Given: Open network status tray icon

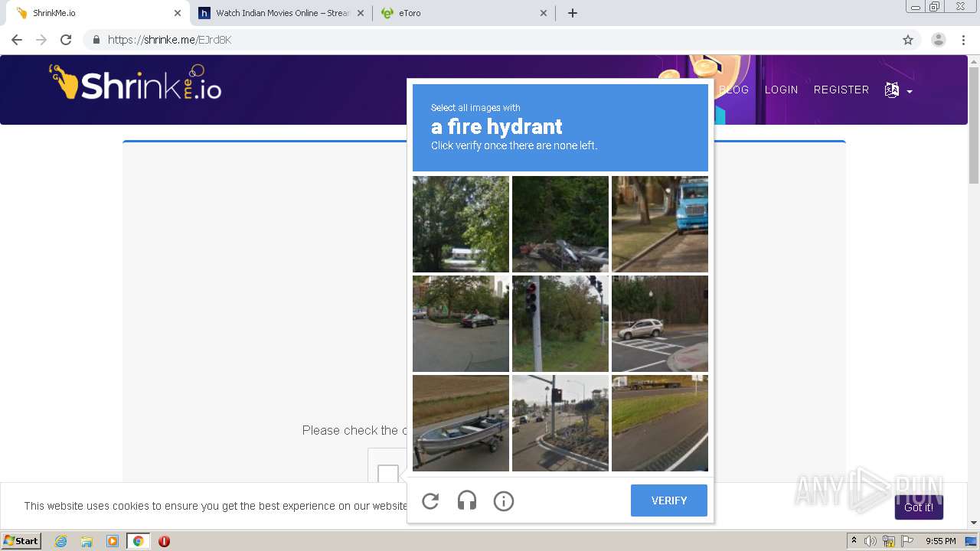Looking at the screenshot, I should tap(889, 541).
